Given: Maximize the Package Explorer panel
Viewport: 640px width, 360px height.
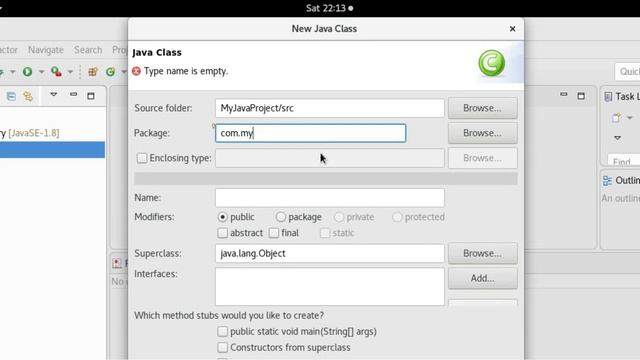Looking at the screenshot, I should point(91,96).
